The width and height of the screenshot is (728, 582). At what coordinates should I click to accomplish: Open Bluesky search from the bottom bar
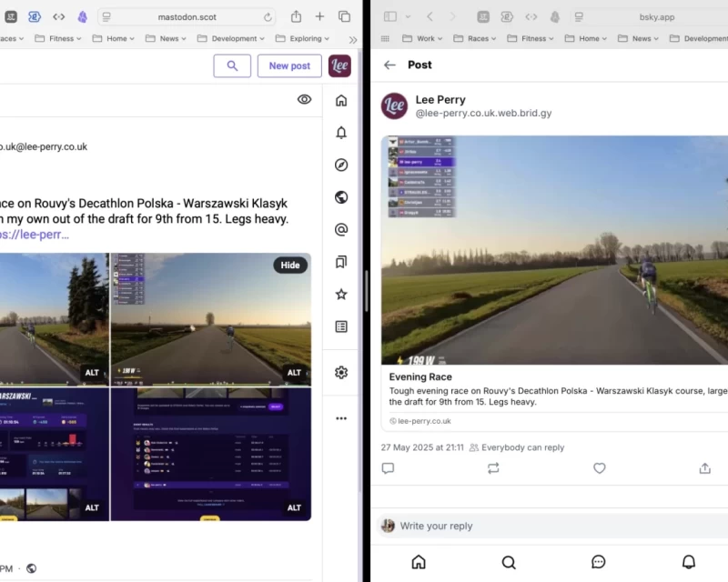coord(509,562)
